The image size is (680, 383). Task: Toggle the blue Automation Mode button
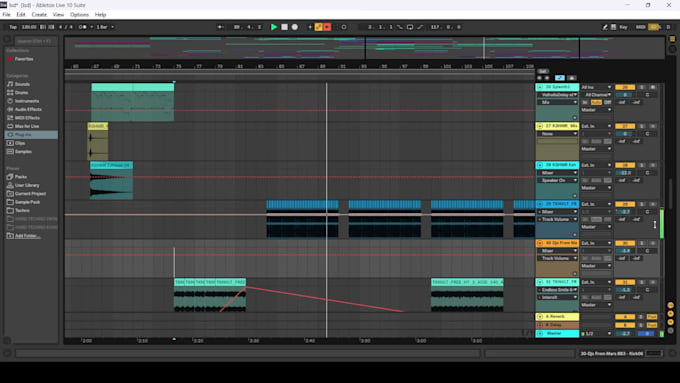pyautogui.click(x=560, y=78)
